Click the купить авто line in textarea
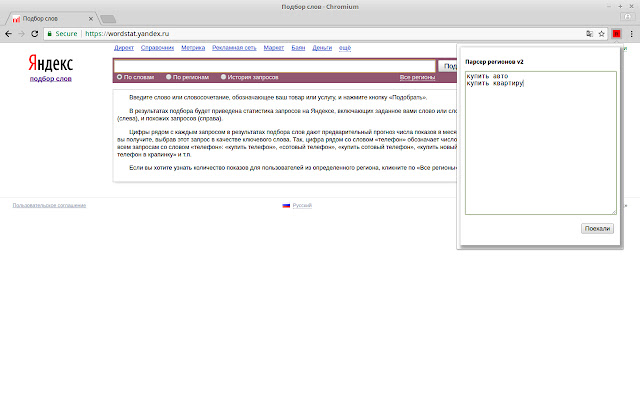The image size is (640, 400). click(x=487, y=76)
